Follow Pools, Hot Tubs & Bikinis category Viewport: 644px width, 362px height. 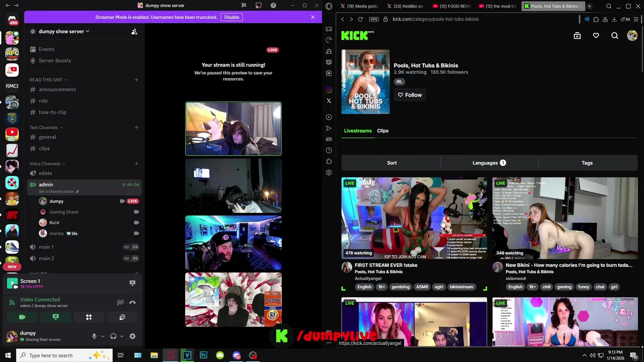click(x=410, y=95)
